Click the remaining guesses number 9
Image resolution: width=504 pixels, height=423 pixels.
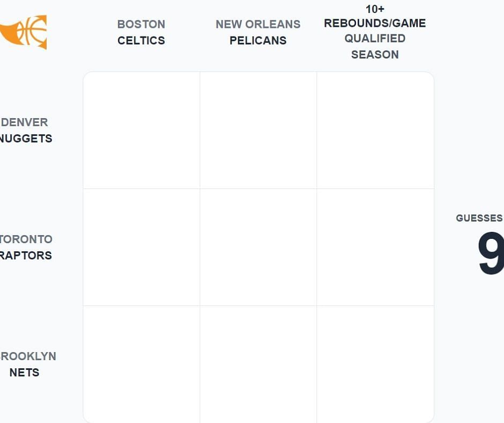491,254
